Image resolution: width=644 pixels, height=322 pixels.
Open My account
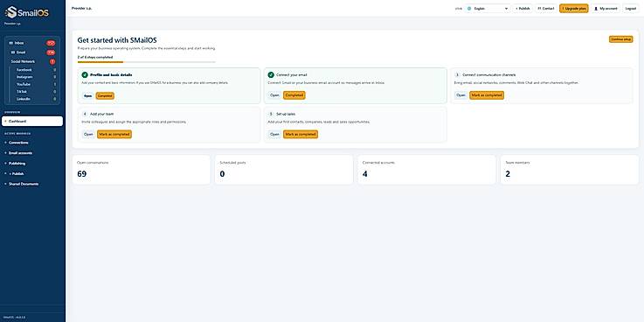coord(606,8)
